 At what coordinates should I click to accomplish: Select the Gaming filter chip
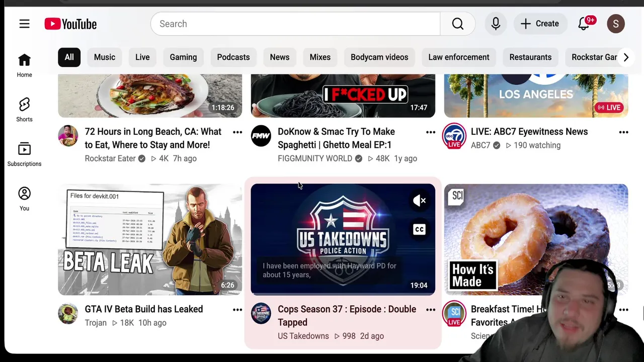(183, 57)
